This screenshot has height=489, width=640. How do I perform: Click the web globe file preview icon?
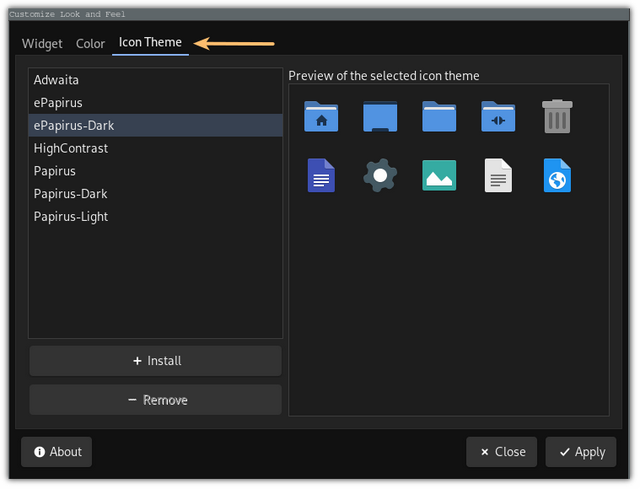[556, 175]
